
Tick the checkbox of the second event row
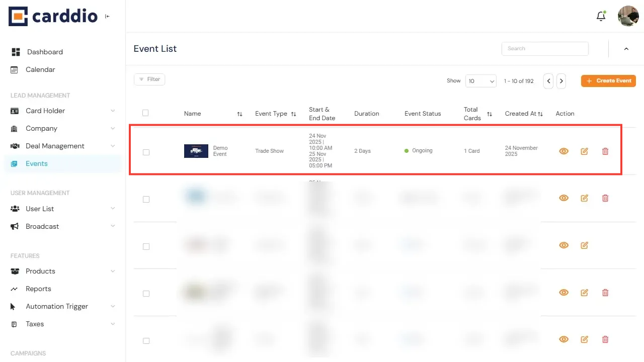[x=146, y=199]
